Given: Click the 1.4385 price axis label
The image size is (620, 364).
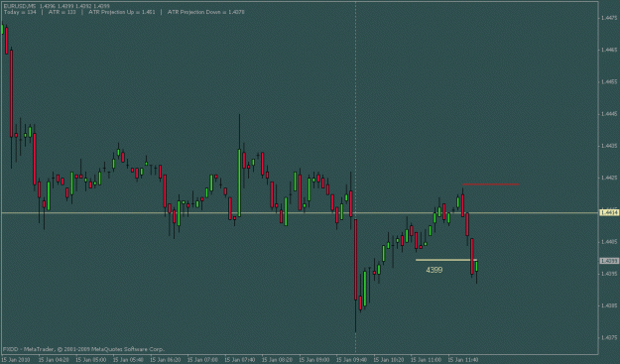Looking at the screenshot, I should click(x=609, y=305).
